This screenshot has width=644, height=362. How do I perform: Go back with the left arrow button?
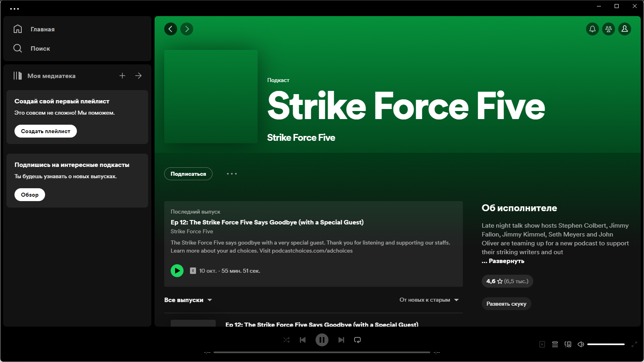tap(171, 29)
